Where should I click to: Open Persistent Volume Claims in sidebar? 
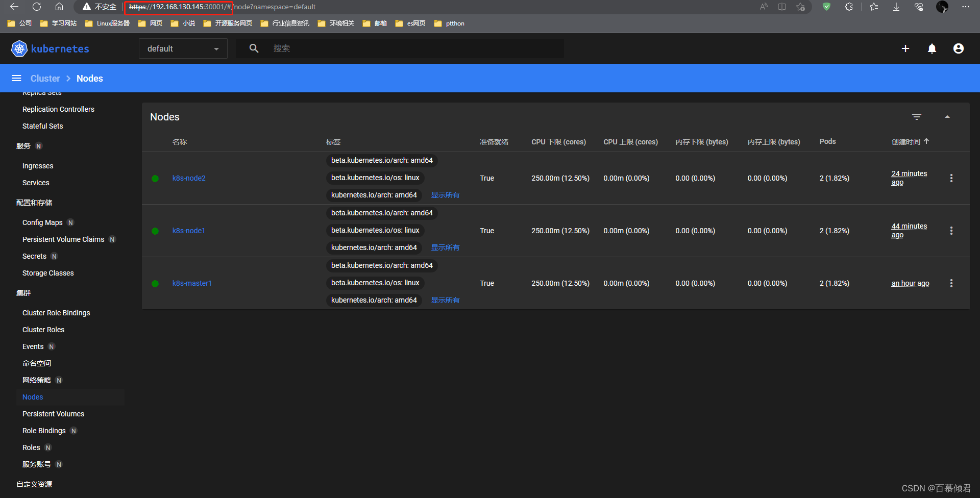pos(63,239)
